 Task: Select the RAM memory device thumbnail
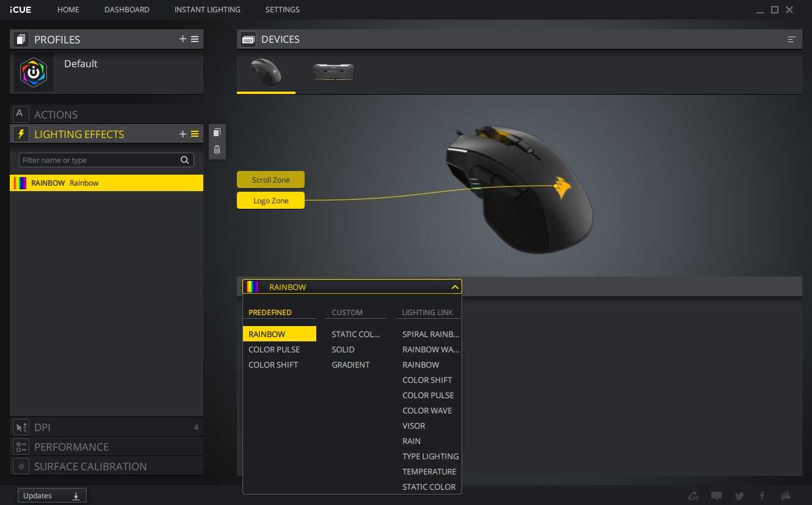(x=333, y=72)
